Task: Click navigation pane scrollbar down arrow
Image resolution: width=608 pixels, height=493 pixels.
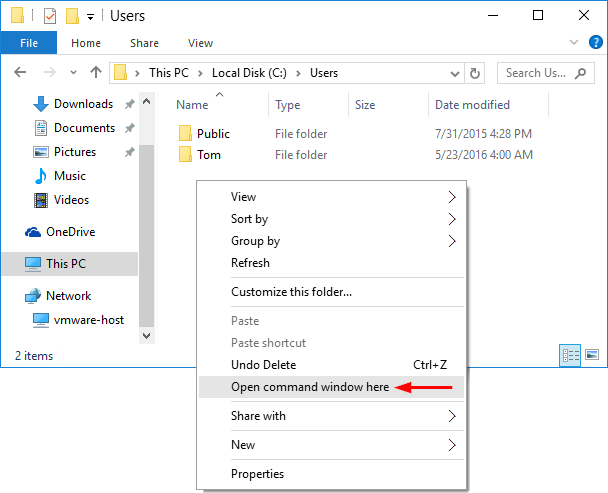Action: [x=147, y=336]
